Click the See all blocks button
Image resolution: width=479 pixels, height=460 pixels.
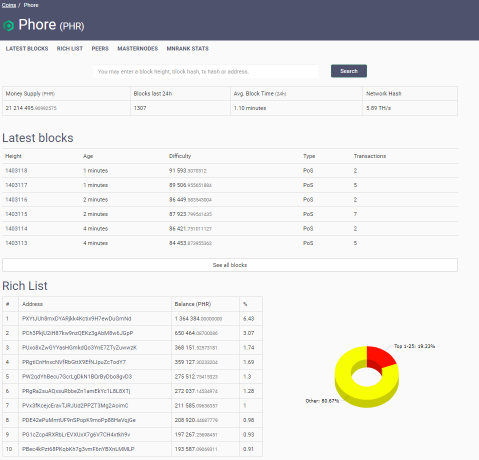pos(230,265)
